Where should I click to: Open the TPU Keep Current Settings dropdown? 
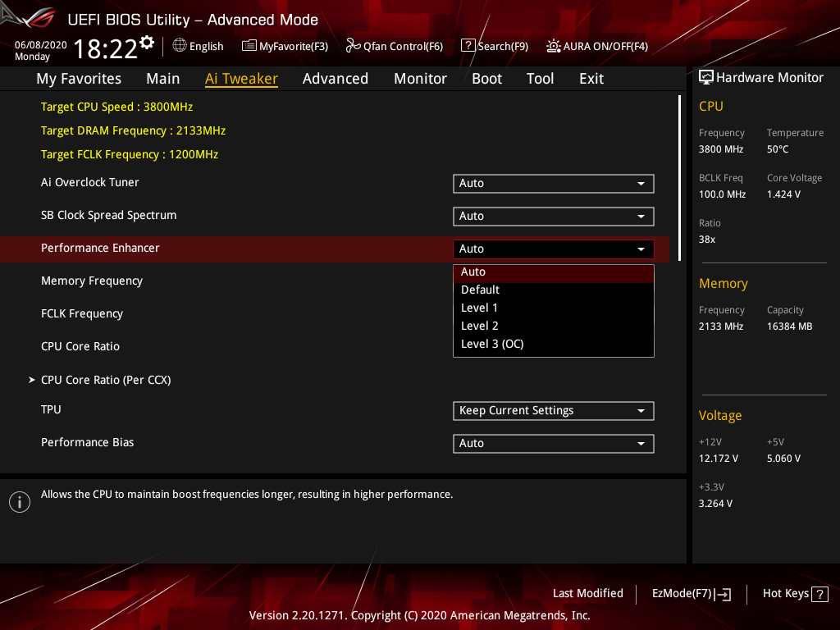point(554,411)
